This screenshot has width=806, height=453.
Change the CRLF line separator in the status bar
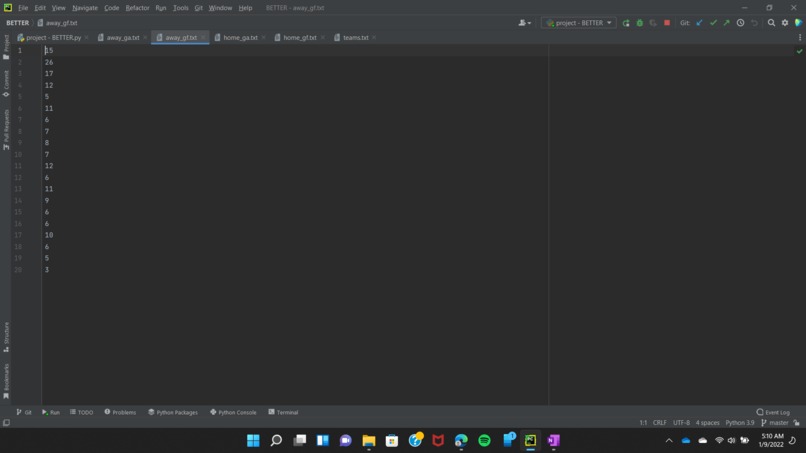pos(660,423)
